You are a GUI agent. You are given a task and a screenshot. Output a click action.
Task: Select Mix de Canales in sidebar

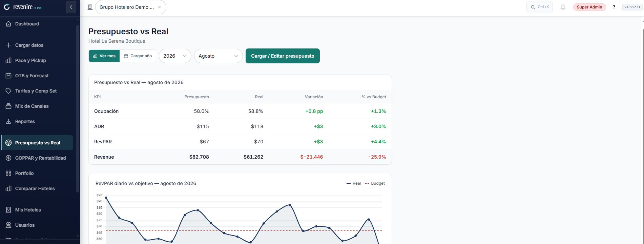point(37,106)
